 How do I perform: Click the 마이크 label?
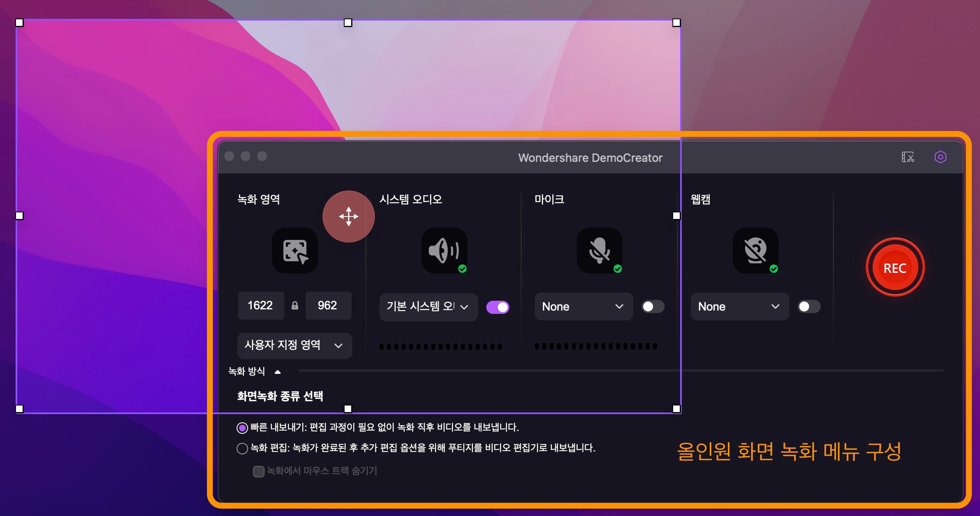(x=550, y=199)
